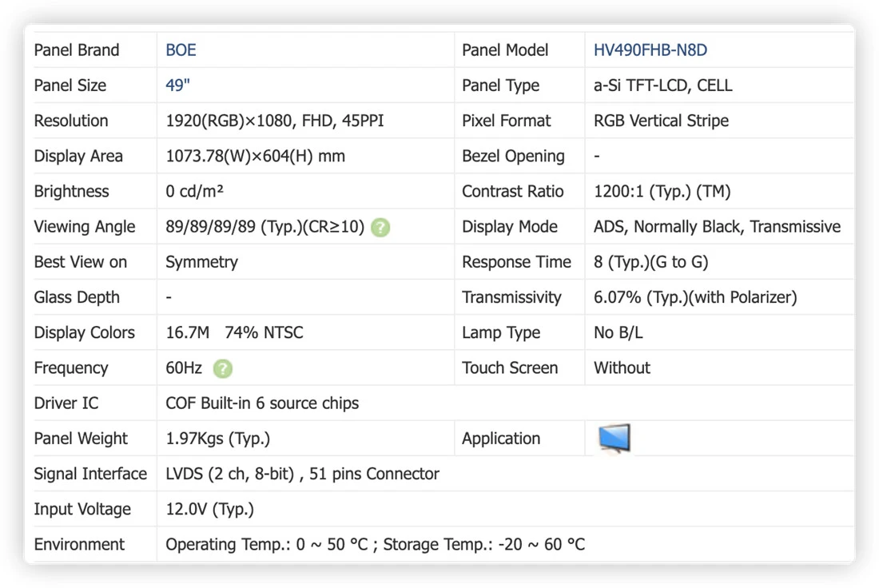
Task: Select '1.97Kgs (Typ.)' weight value
Action: pos(217,439)
